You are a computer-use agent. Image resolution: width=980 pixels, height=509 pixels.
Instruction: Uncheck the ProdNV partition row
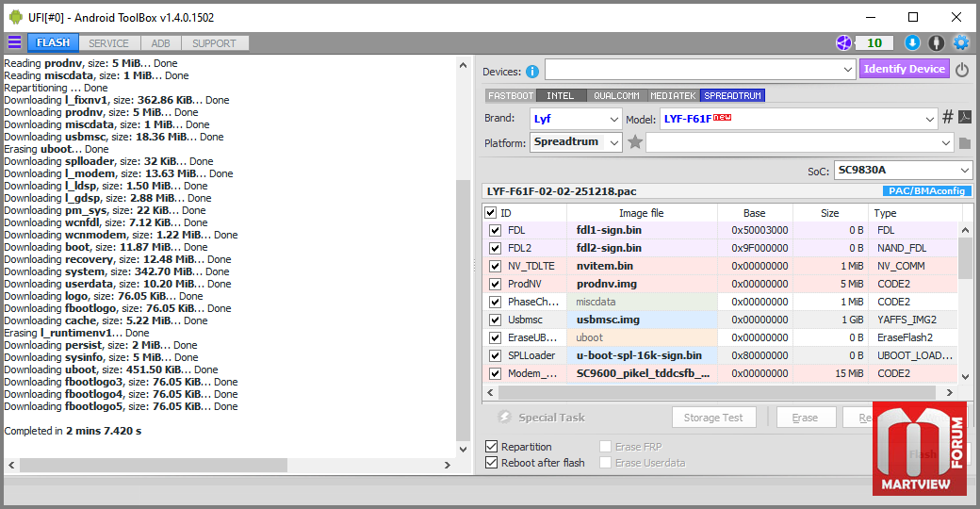click(495, 284)
